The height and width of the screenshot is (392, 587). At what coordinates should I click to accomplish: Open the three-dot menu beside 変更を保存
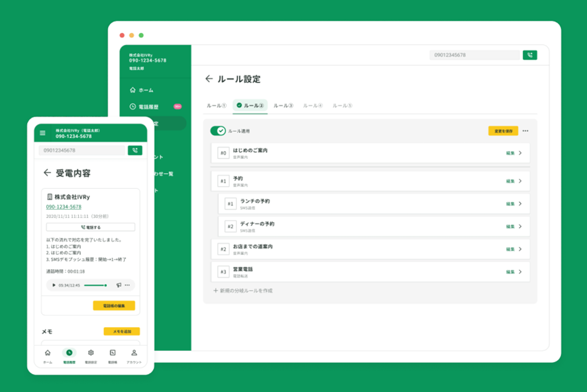click(x=525, y=131)
